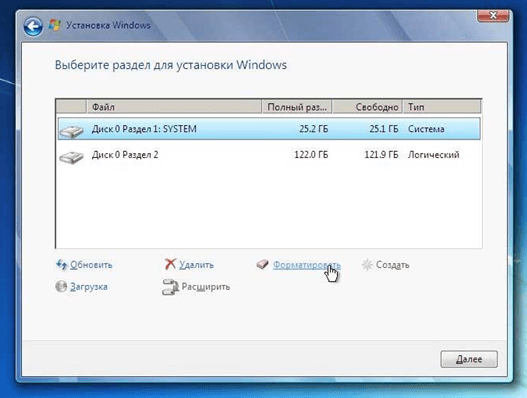
Task: Click the extend partition icon beside Расширить
Action: (170, 287)
